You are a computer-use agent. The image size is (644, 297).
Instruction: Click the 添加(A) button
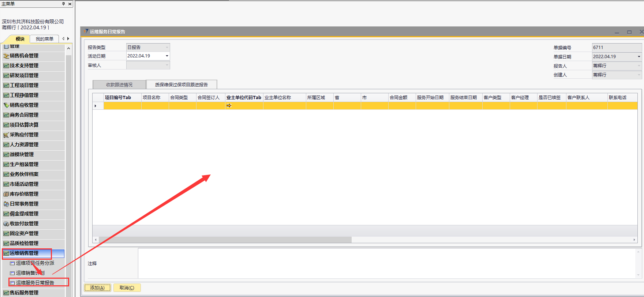(97, 288)
